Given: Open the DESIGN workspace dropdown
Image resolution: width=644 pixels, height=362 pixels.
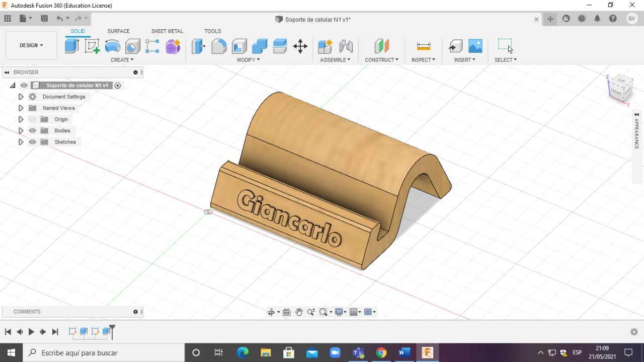Looking at the screenshot, I should 31,45.
